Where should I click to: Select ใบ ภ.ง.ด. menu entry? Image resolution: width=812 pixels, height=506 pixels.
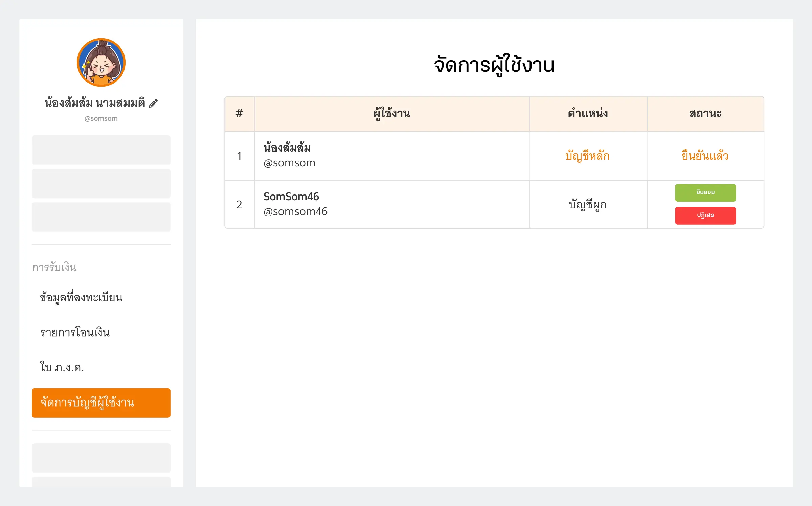coord(62,367)
